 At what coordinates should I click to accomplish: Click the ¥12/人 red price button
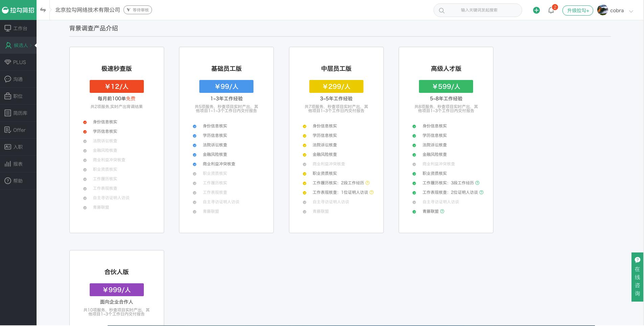pos(117,86)
